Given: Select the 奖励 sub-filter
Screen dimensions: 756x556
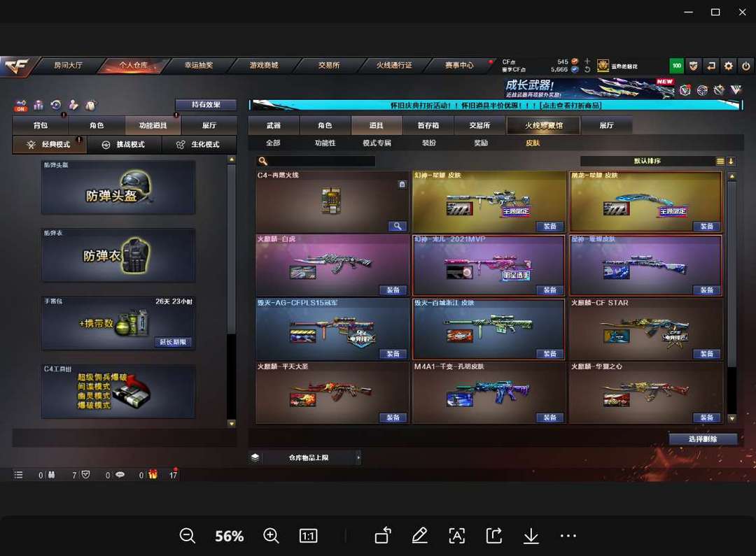Looking at the screenshot, I should coord(481,143).
